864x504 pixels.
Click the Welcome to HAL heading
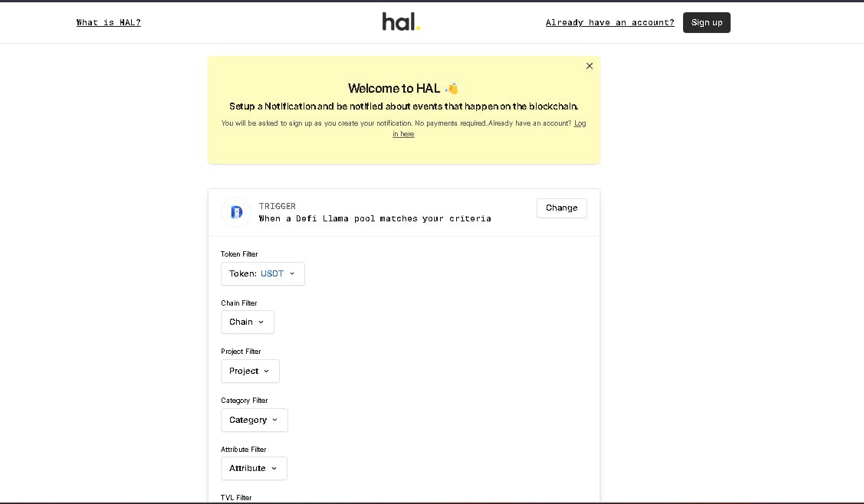[x=402, y=88]
